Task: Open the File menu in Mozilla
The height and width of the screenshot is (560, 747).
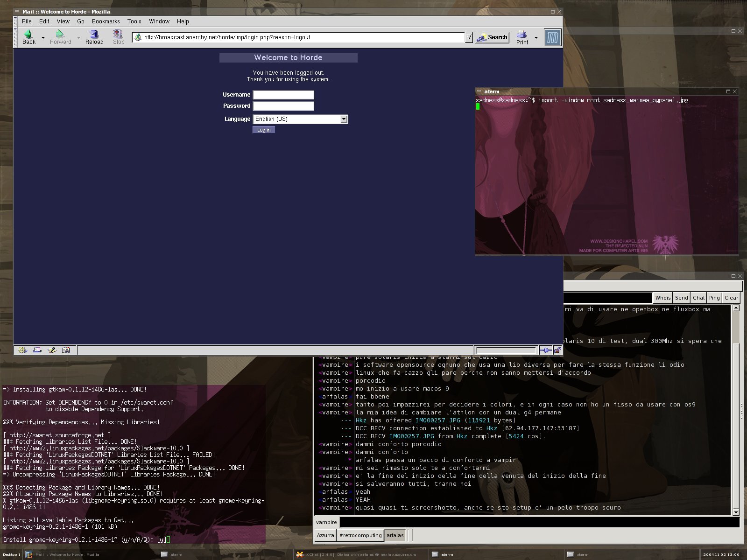Action: coord(27,21)
